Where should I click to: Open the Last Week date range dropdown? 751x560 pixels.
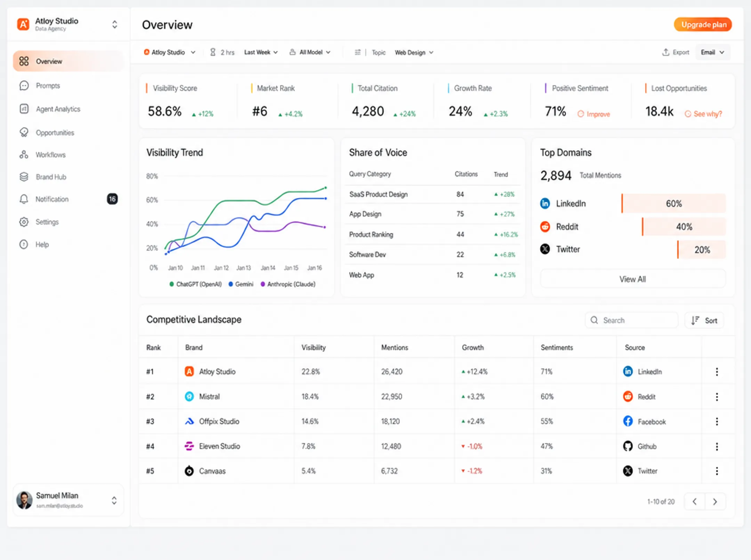tap(261, 52)
